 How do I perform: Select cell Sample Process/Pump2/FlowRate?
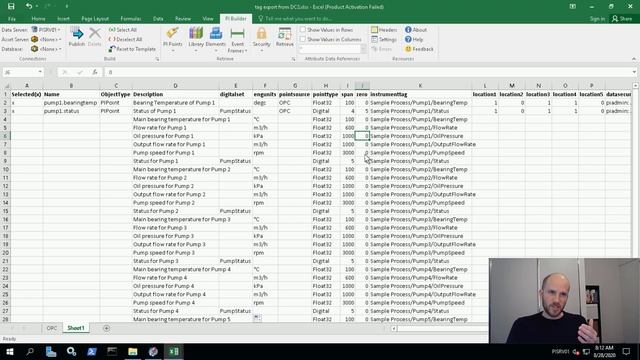[420, 178]
